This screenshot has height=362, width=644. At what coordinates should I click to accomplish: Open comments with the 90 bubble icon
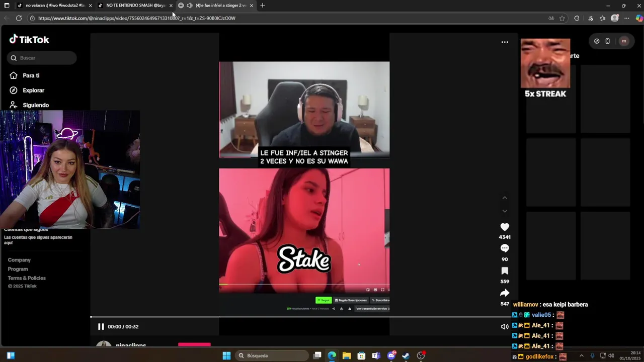click(x=505, y=248)
